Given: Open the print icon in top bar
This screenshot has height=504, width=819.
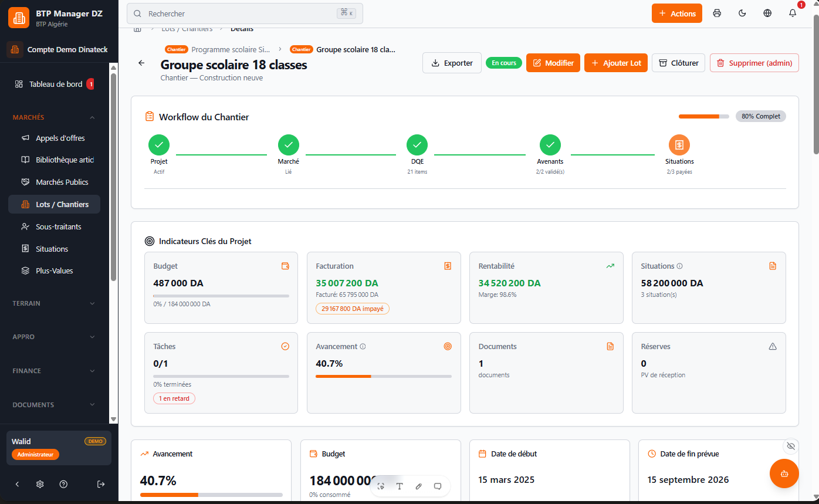Looking at the screenshot, I should (x=717, y=13).
